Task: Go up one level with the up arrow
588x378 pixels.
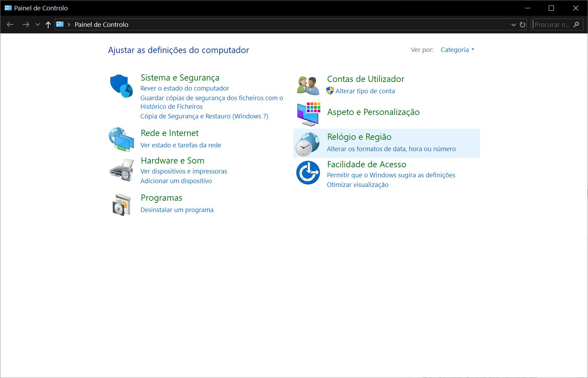Action: point(48,24)
